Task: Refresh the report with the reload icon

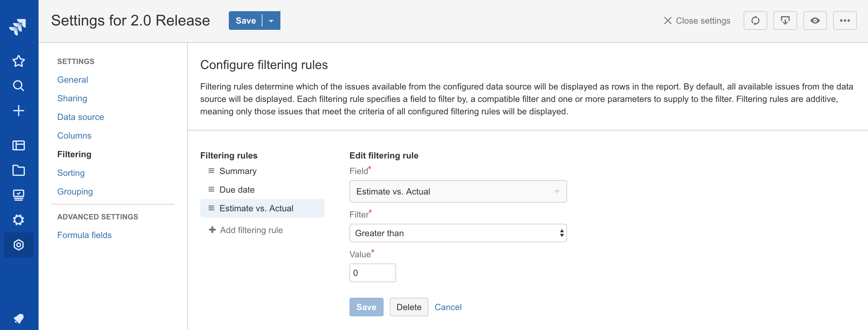Action: point(755,21)
